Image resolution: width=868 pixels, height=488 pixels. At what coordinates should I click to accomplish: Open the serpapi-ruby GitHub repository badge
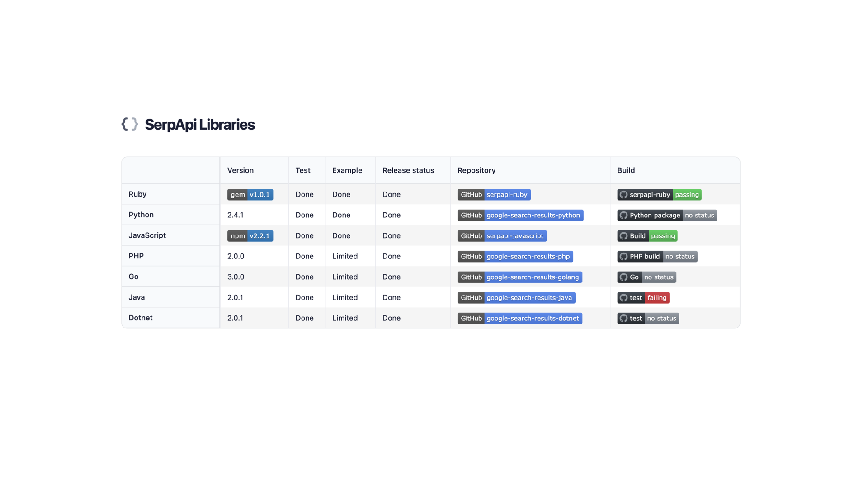click(494, 195)
